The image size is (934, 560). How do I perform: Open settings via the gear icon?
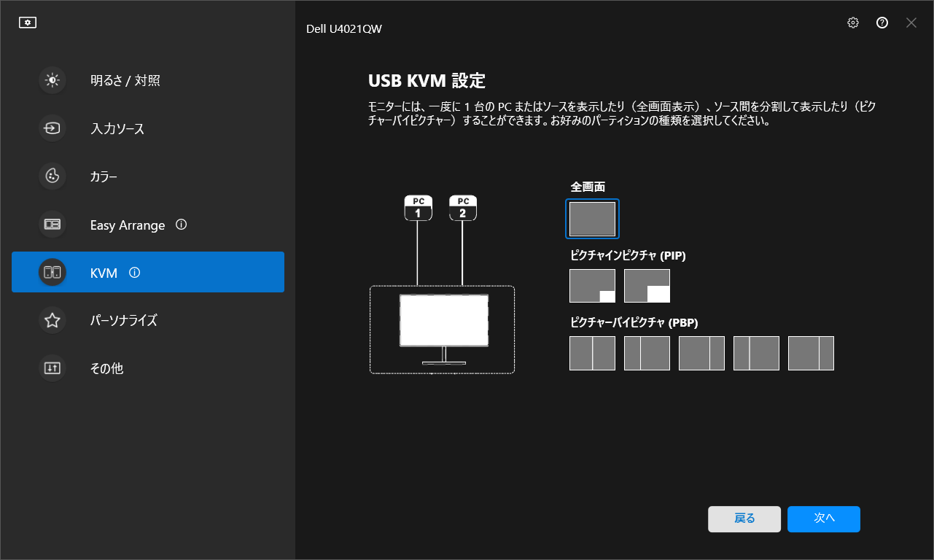(x=853, y=23)
